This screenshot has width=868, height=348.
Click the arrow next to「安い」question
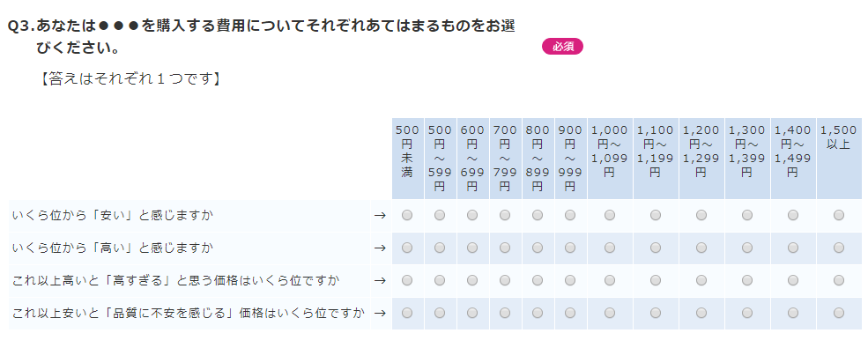(x=380, y=216)
